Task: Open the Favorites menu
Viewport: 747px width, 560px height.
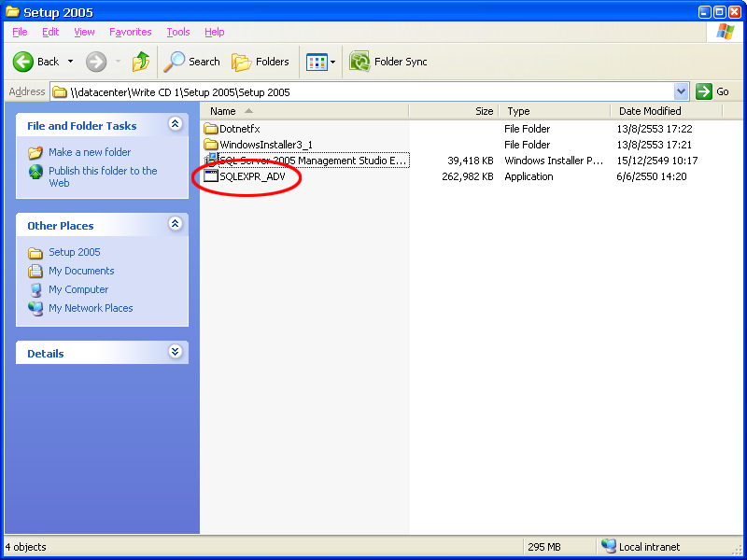Action: tap(130, 32)
